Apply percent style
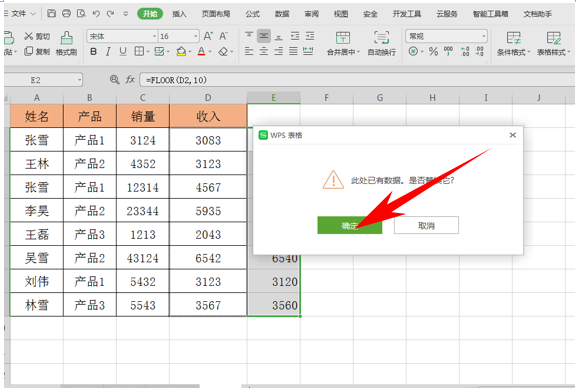The image size is (576, 388). 433,51
